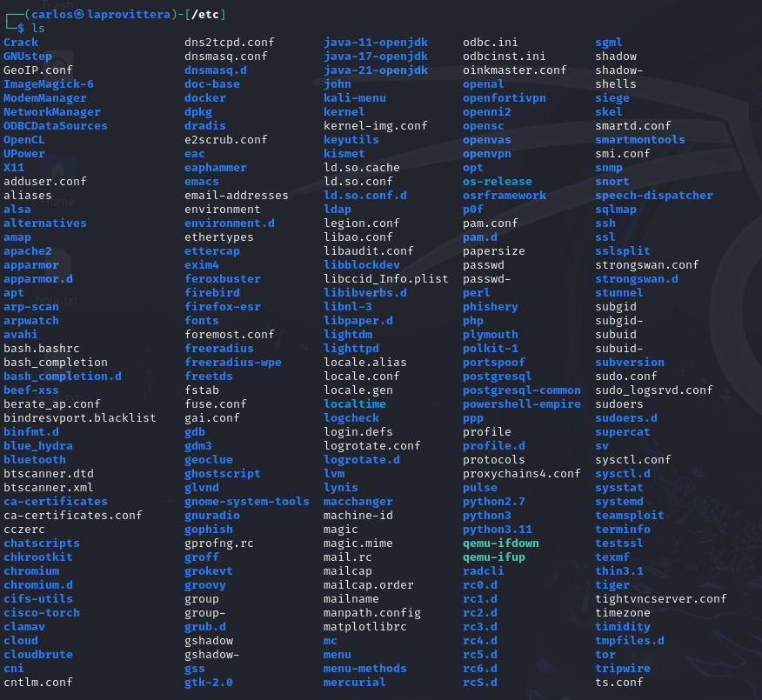Select the 'sgml' directory name
The height and width of the screenshot is (700, 762).
tap(609, 43)
